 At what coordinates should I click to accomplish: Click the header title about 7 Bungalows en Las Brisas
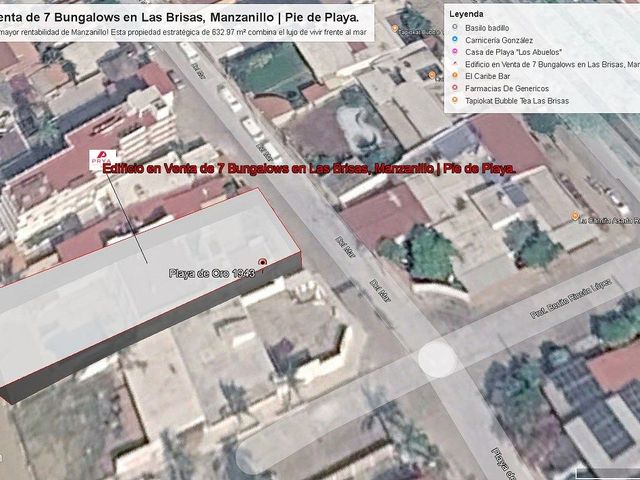[x=180, y=17]
